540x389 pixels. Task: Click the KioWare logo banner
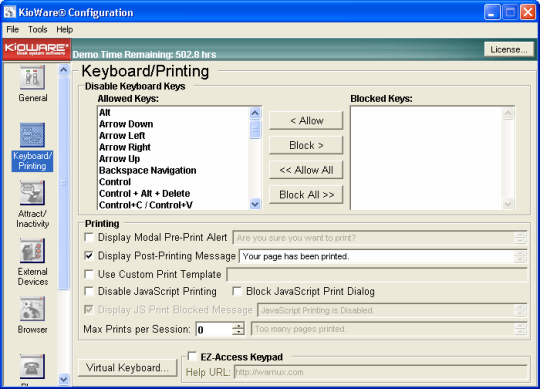[x=37, y=49]
